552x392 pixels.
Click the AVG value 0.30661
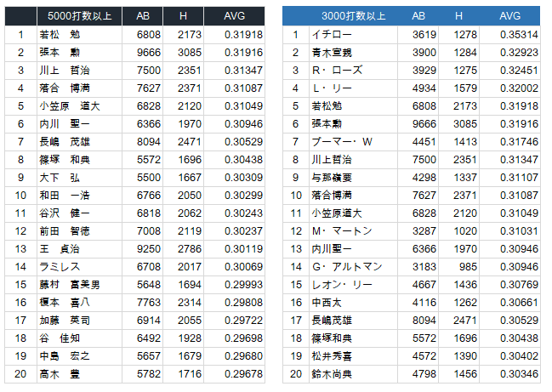(519, 303)
